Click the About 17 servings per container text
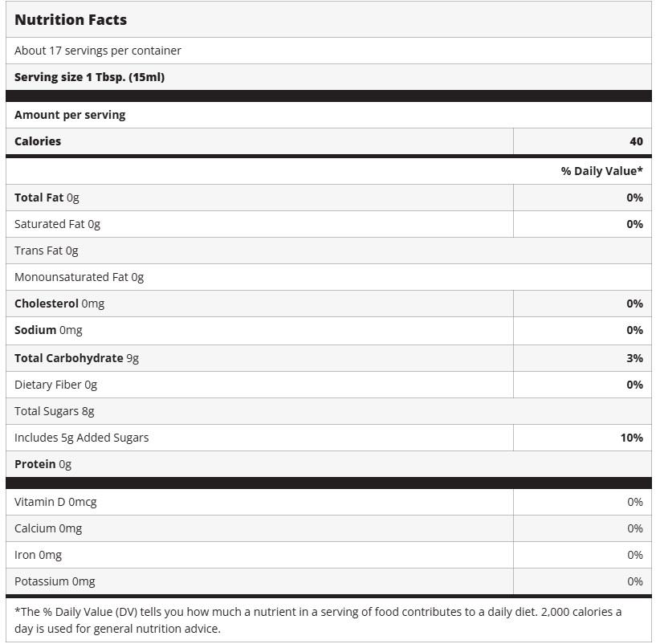 point(98,51)
